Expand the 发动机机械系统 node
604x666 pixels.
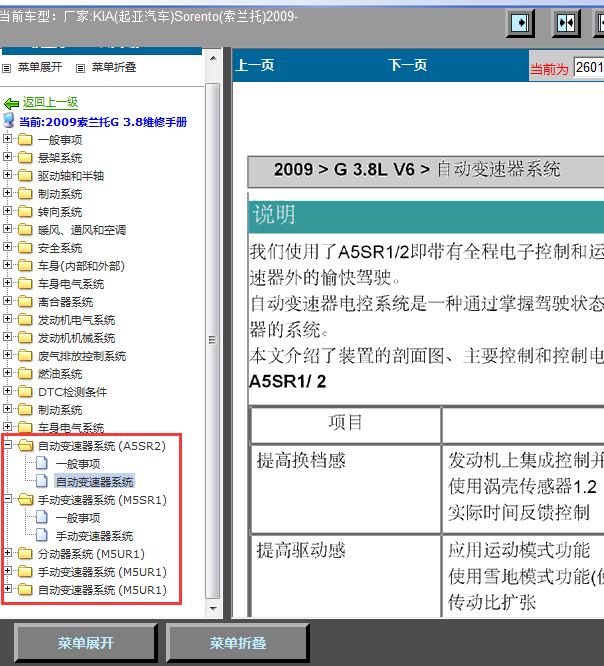pyautogui.click(x=7, y=337)
